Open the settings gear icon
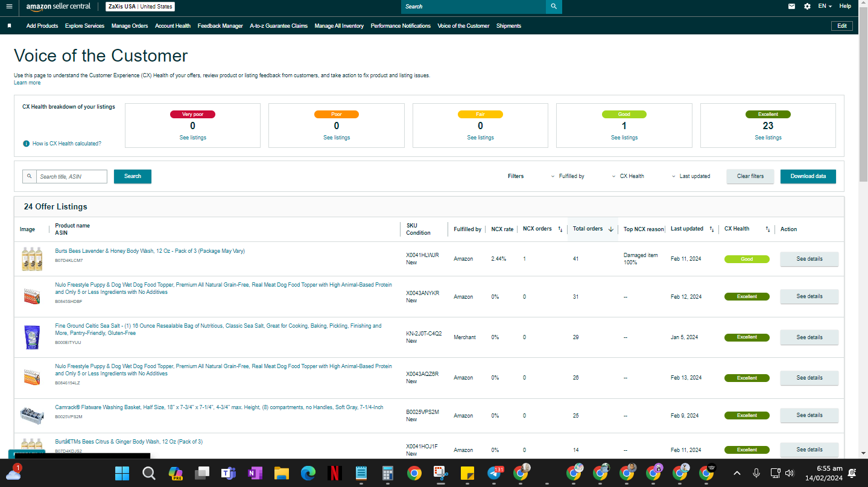 click(x=808, y=7)
